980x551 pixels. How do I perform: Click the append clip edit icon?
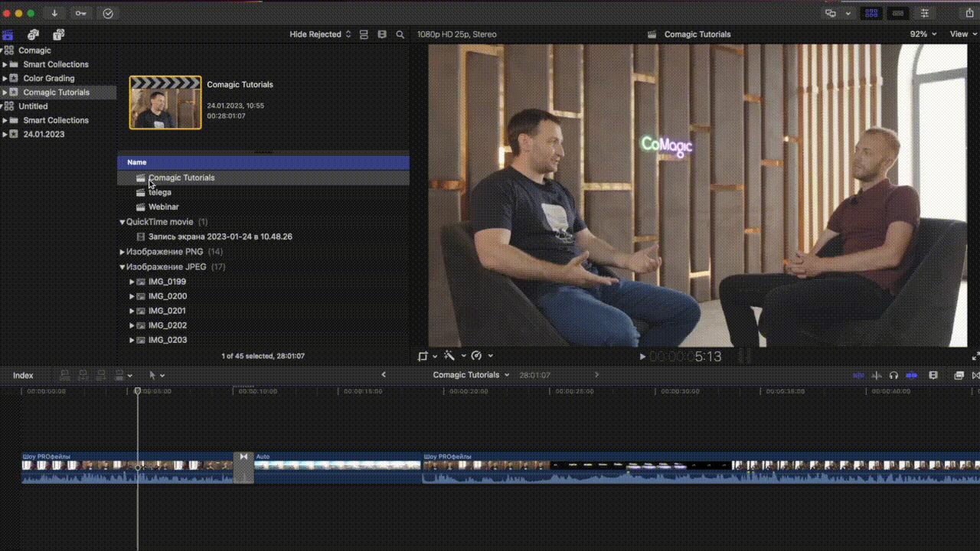tap(101, 375)
